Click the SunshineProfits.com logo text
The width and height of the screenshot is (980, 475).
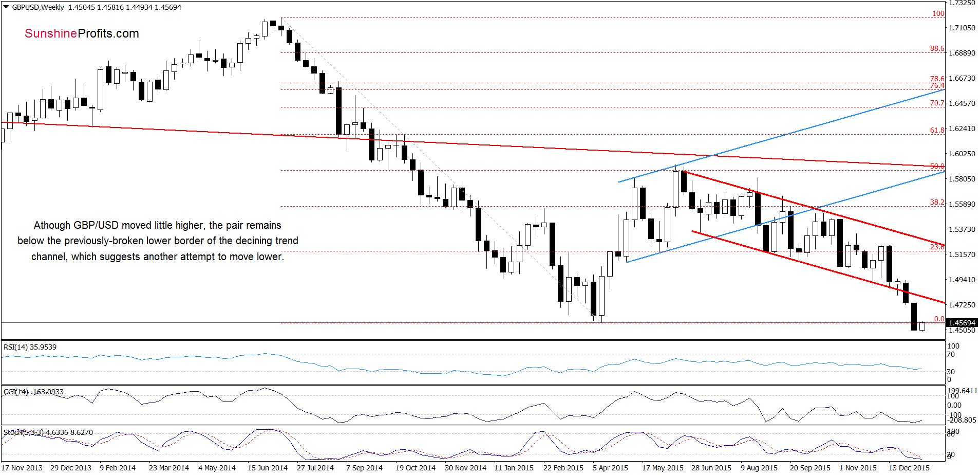pyautogui.click(x=82, y=33)
